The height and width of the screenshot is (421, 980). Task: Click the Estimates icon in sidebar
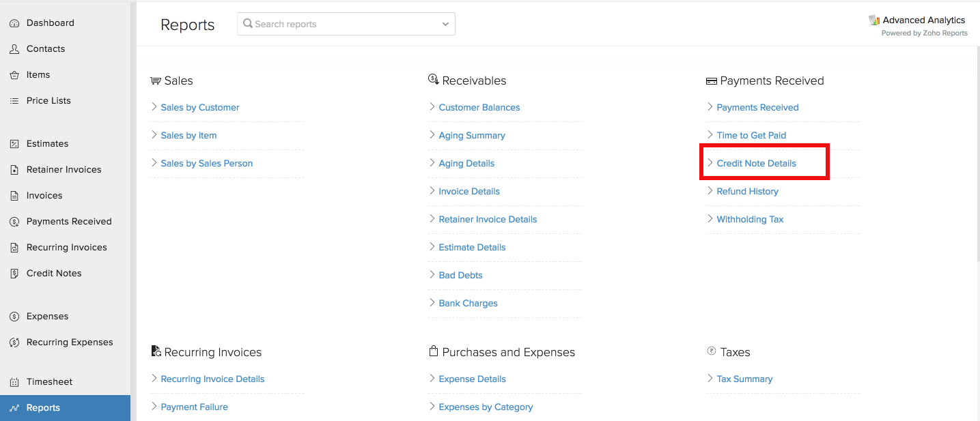pos(14,144)
